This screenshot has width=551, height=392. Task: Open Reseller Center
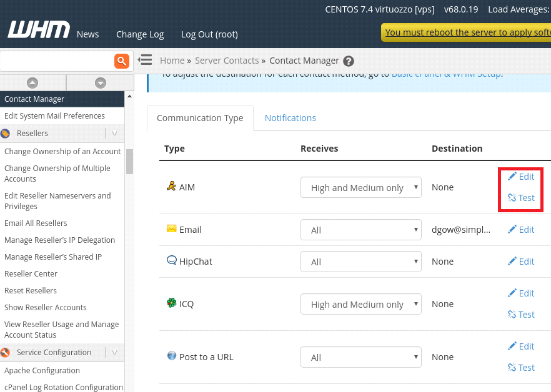click(31, 273)
